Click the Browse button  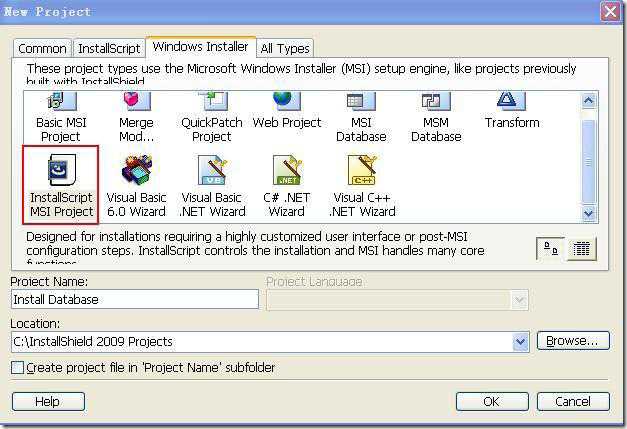pyautogui.click(x=573, y=341)
